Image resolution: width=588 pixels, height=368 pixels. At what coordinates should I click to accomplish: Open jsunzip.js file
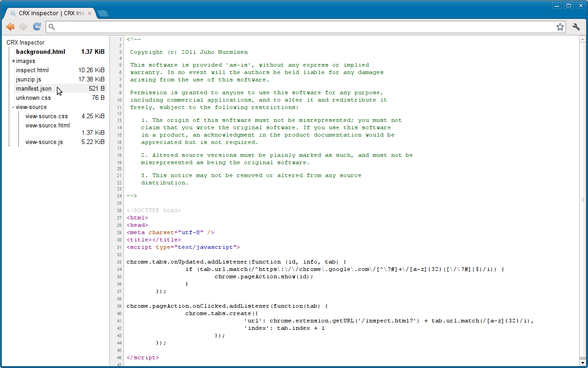coord(28,80)
